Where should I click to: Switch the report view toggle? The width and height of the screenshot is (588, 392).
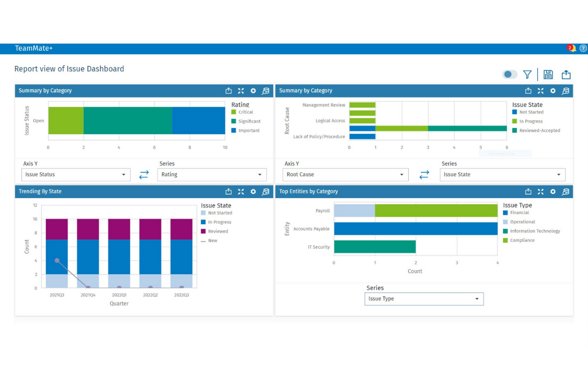(x=509, y=74)
